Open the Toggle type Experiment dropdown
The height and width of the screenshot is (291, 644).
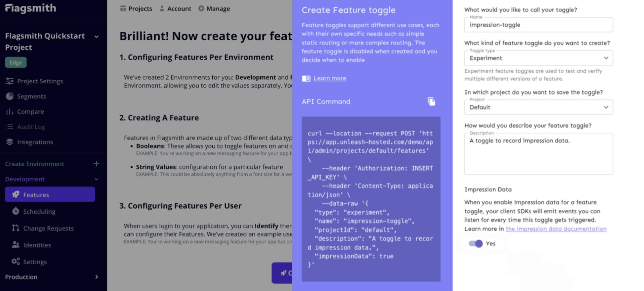[x=538, y=58]
